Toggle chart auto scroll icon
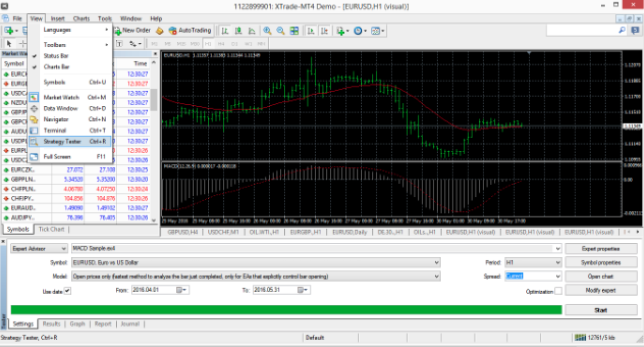 pyautogui.click(x=311, y=30)
